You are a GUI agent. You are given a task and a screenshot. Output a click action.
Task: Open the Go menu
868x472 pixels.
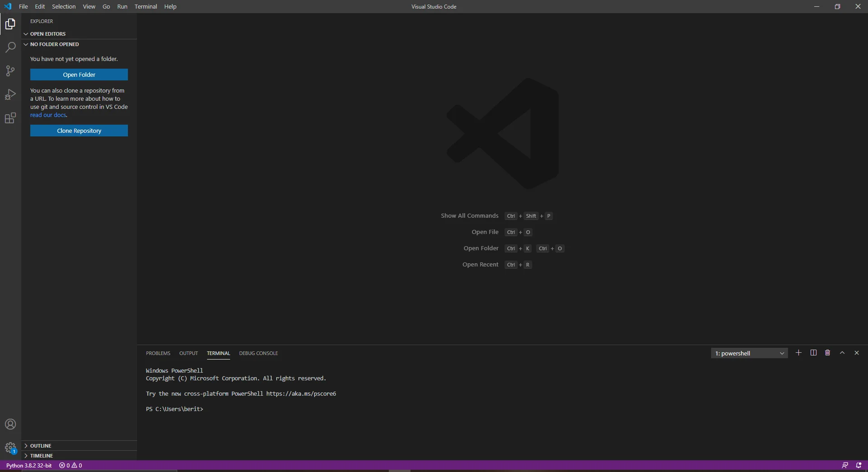coord(106,6)
